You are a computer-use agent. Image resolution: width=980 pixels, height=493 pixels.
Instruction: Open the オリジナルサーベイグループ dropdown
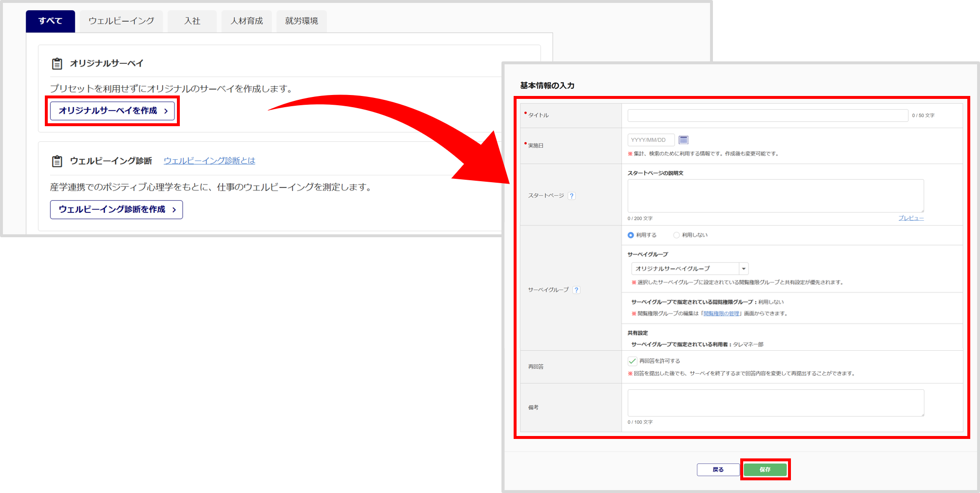coord(690,268)
